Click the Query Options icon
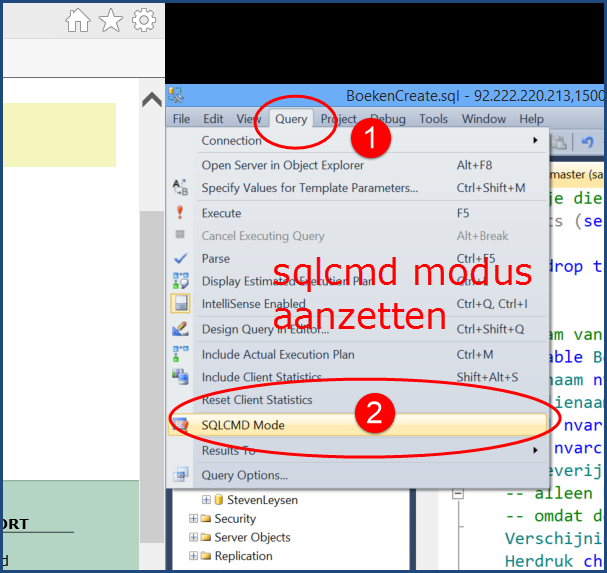This screenshot has height=573, width=607. tap(180, 475)
